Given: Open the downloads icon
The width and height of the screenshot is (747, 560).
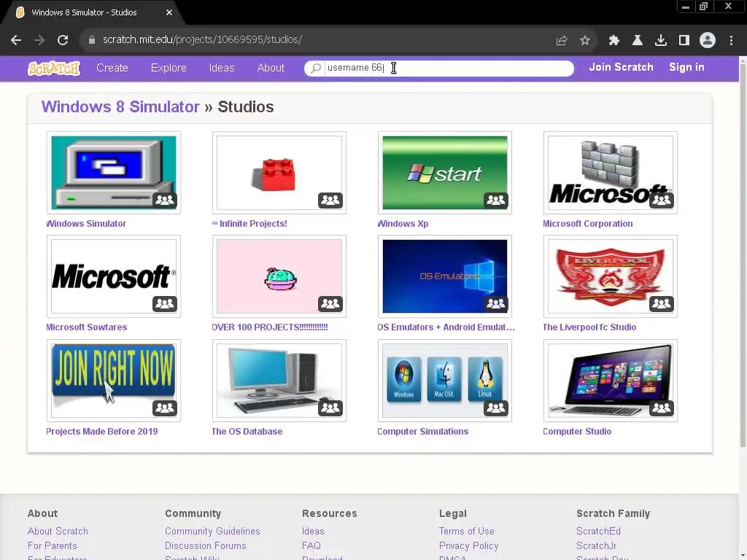Looking at the screenshot, I should pyautogui.click(x=661, y=41).
